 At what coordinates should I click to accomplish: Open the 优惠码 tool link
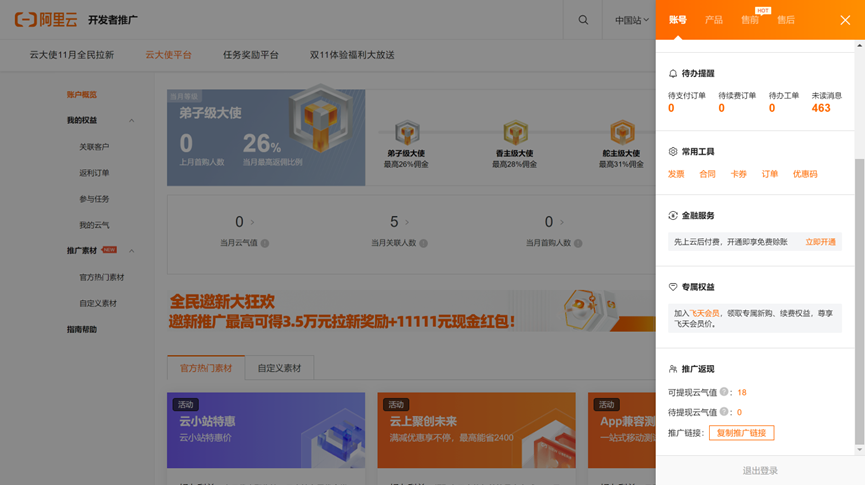pos(805,174)
